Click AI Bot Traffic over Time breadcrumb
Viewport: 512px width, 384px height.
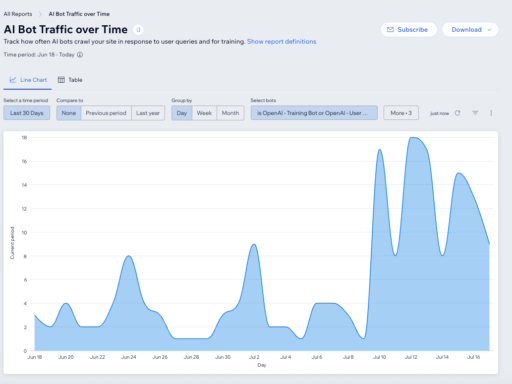click(79, 14)
